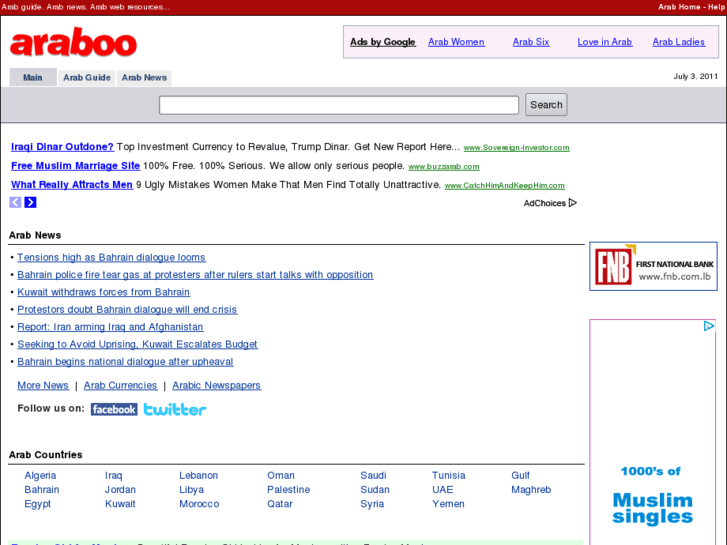Visit www.buzzarab.com link
This screenshot has height=545, width=727.
444,167
